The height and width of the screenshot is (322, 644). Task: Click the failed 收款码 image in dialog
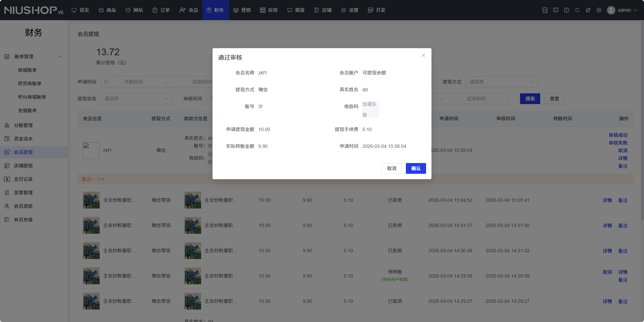(371, 109)
